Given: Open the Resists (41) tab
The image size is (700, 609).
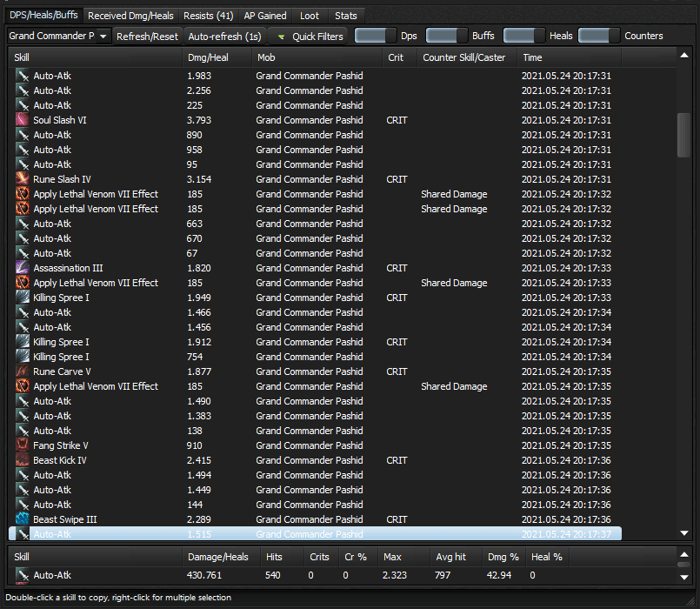Looking at the screenshot, I should coord(210,16).
